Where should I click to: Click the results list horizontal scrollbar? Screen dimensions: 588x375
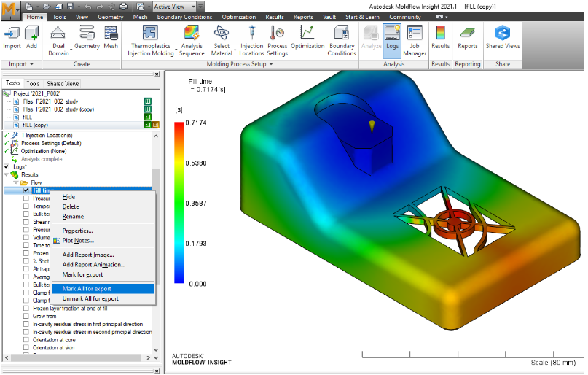point(77,357)
